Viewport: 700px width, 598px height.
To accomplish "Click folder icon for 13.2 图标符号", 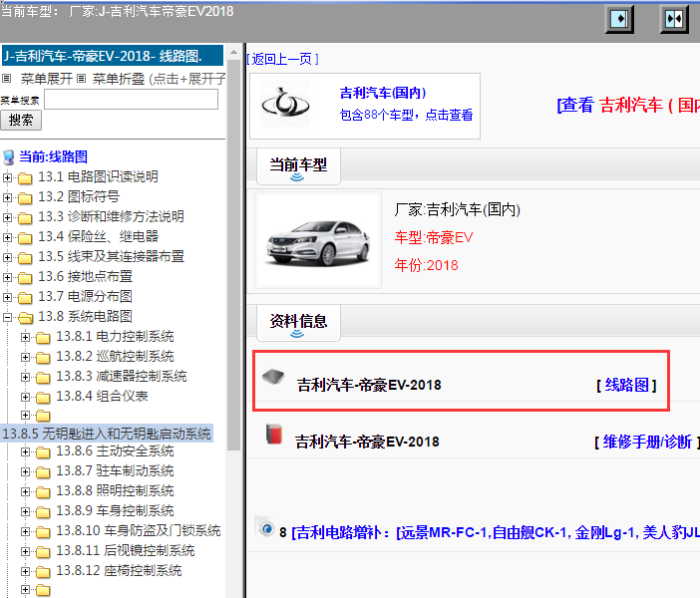I will pos(25,197).
